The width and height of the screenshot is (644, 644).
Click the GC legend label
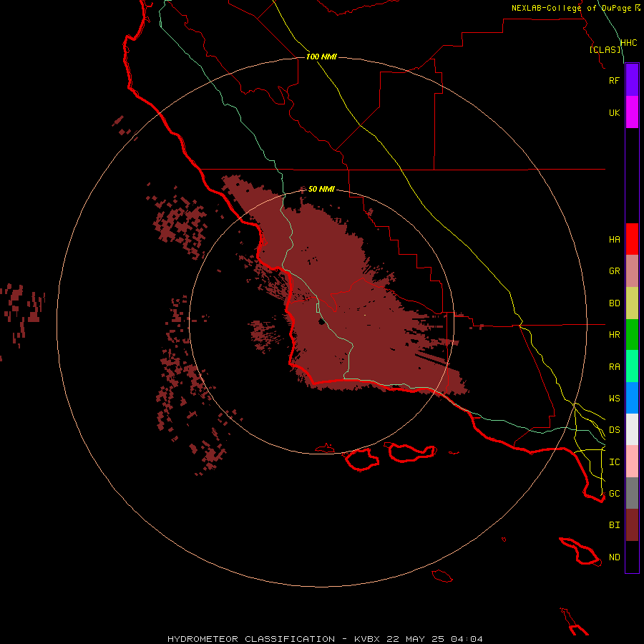614,494
